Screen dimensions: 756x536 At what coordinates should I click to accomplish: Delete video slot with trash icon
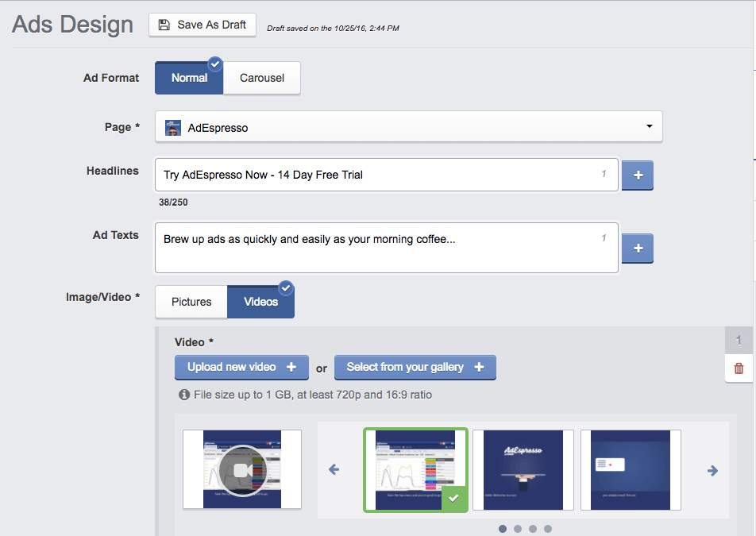point(739,368)
